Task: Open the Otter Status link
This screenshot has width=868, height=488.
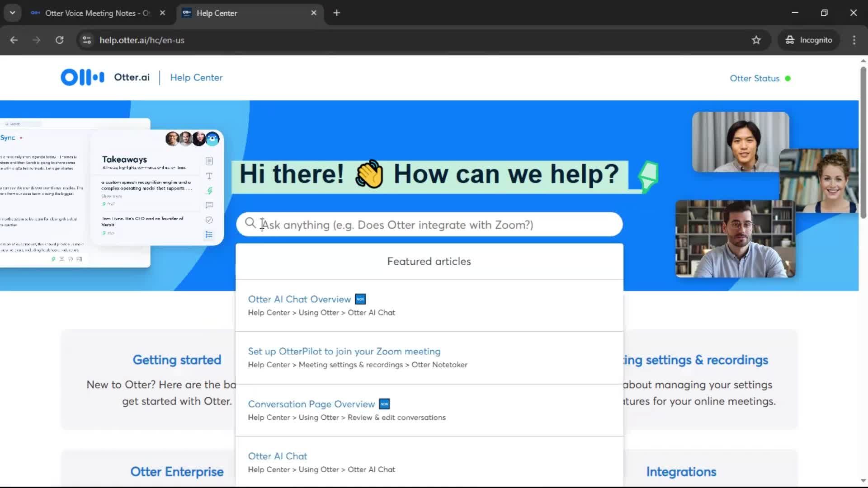Action: (755, 78)
